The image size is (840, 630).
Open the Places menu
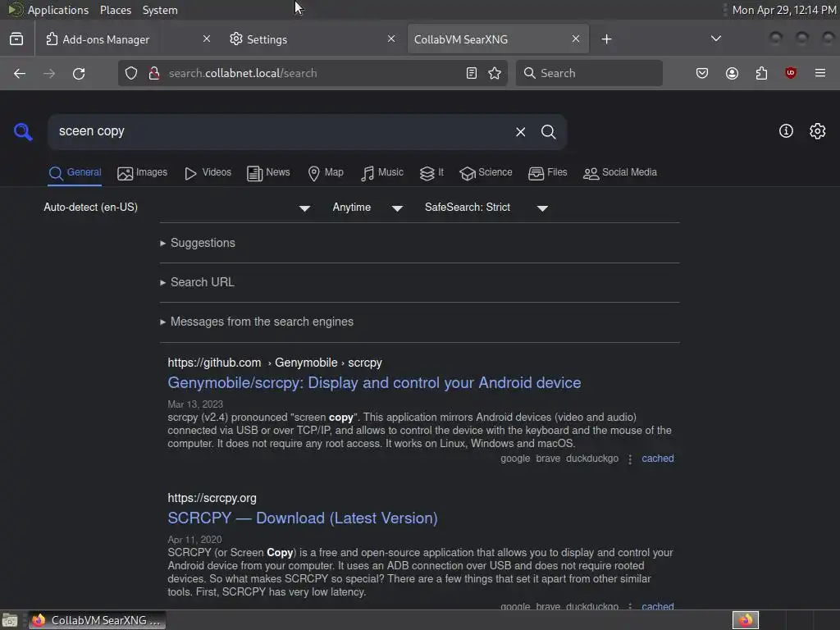point(115,10)
